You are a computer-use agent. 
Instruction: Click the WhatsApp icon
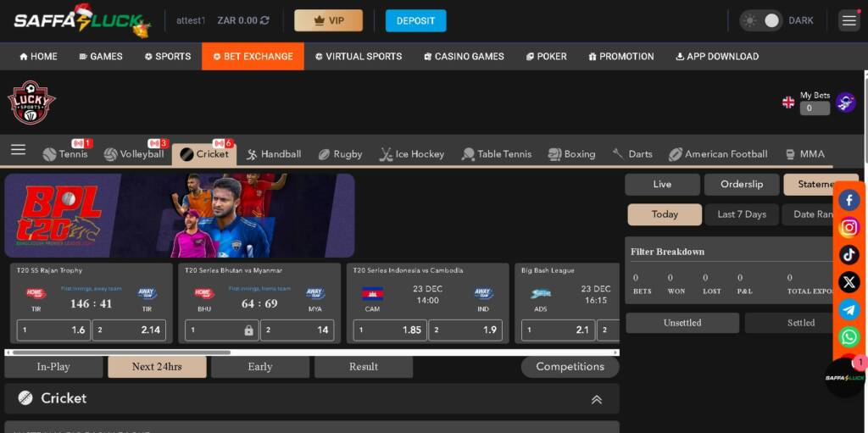click(x=849, y=337)
